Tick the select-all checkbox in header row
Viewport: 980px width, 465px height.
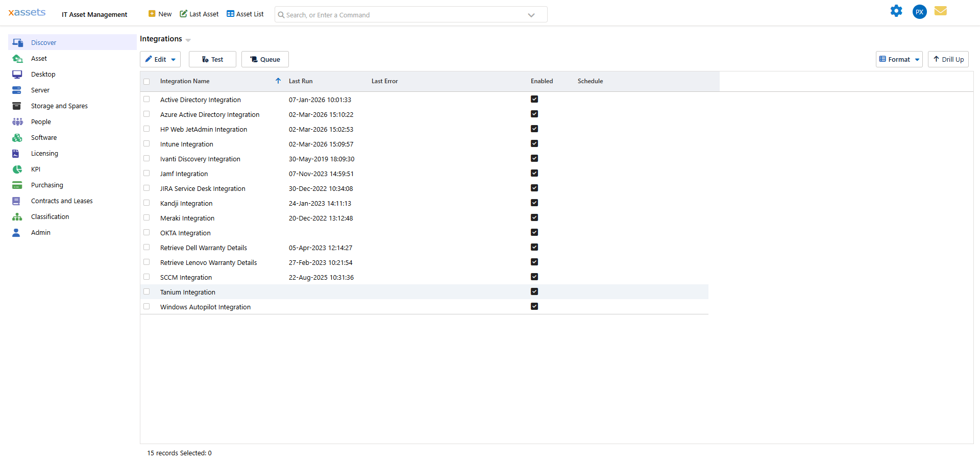(x=146, y=81)
